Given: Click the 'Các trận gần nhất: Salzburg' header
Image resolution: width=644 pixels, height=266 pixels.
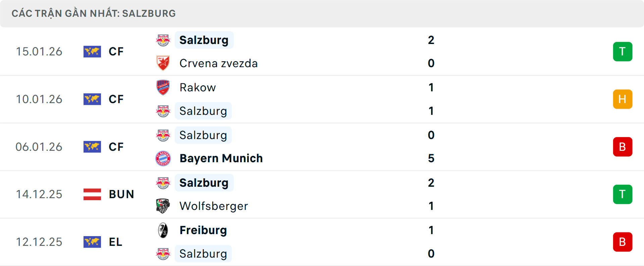Looking at the screenshot, I should [x=94, y=13].
